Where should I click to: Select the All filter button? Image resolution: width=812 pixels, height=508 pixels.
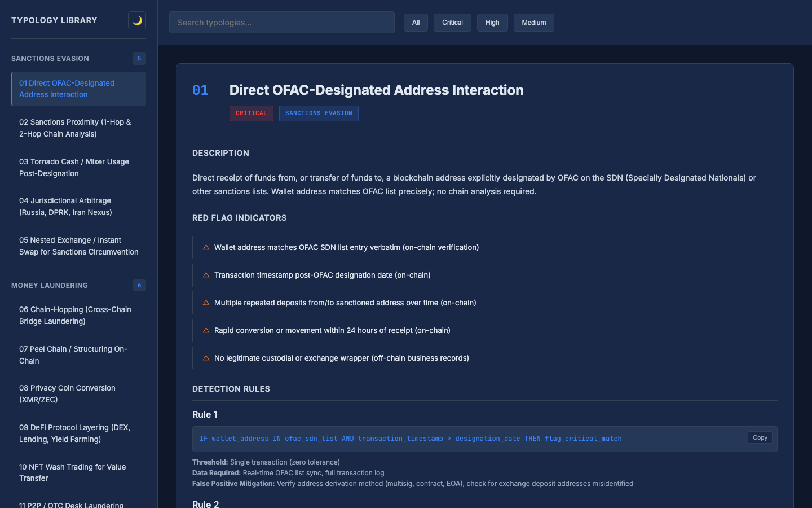click(416, 23)
